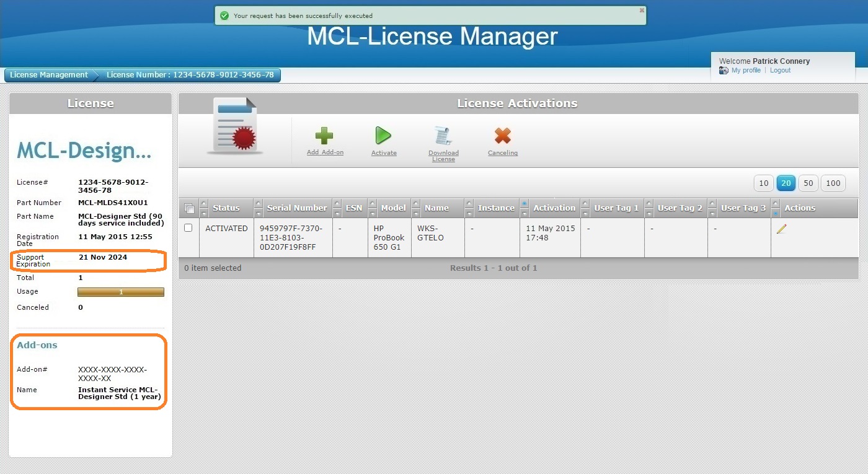
Task: Show 20 results per page
Action: click(x=786, y=183)
